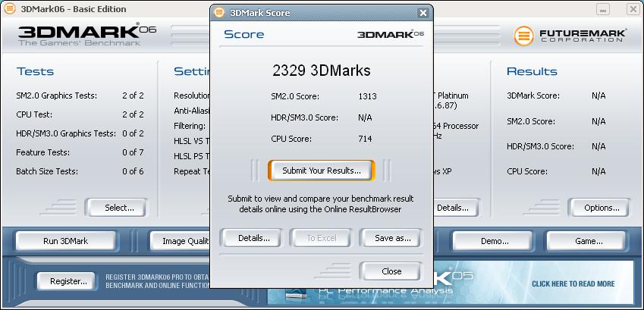Click the Tests section heading

pyautogui.click(x=36, y=71)
